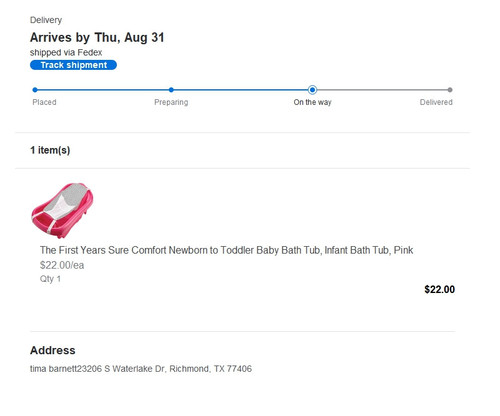The height and width of the screenshot is (416, 500).
Task: Open The First Years bath tub product title
Action: (x=226, y=250)
